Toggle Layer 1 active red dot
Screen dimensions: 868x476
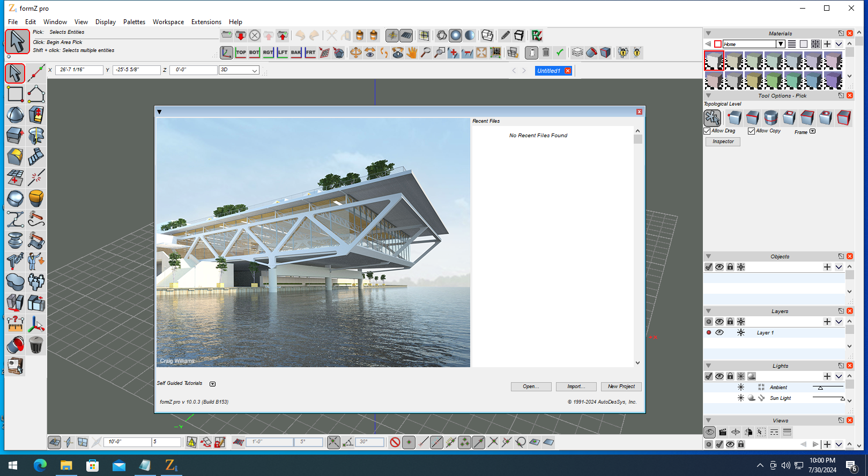click(709, 333)
